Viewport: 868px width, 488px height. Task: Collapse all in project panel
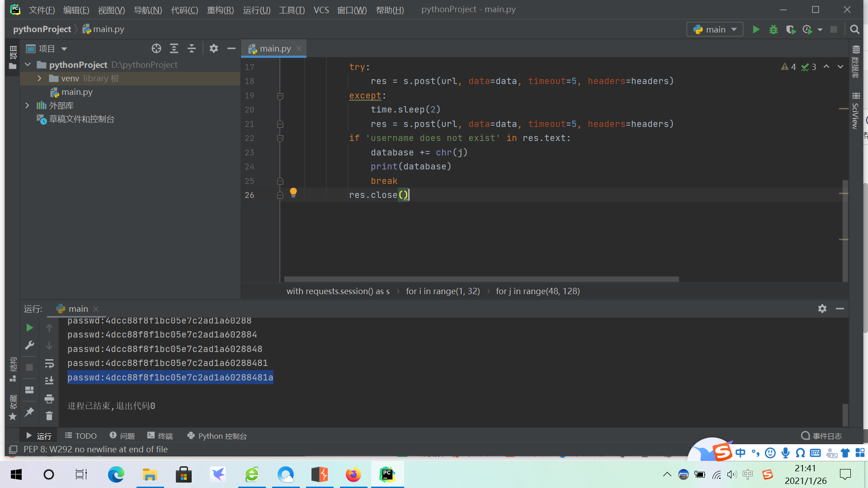pos(192,48)
